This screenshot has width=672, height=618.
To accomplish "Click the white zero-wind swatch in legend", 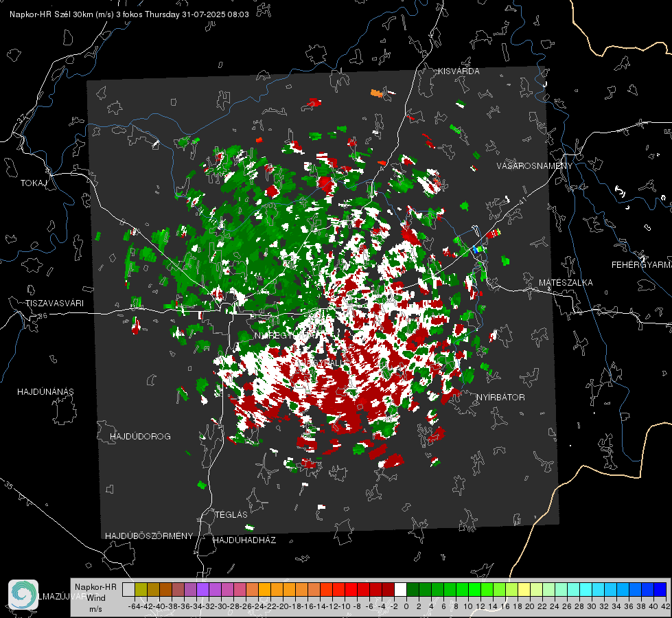I will (400, 589).
